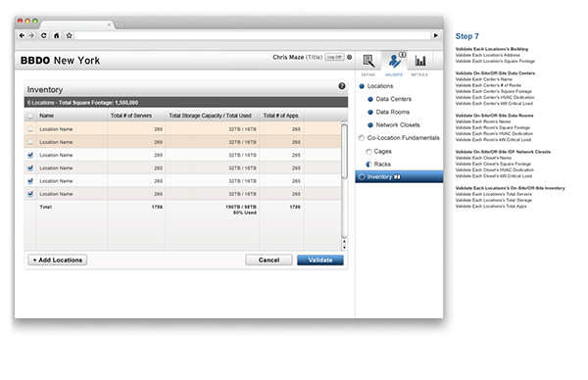This screenshot has height=380, width=588.
Task: Switch to the Define section icon
Action: click(x=368, y=61)
